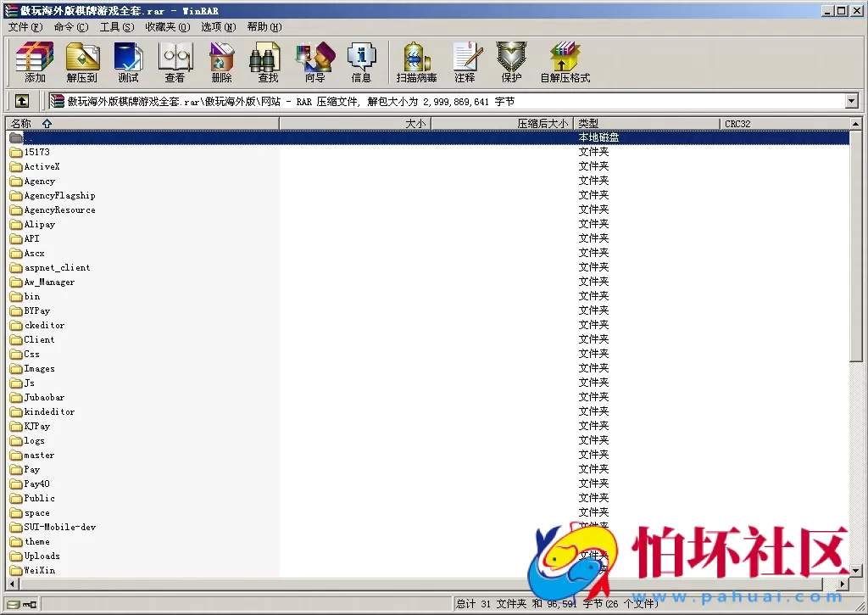Go up one folder level button
Image resolution: width=868 pixels, height=615 pixels.
tap(22, 101)
